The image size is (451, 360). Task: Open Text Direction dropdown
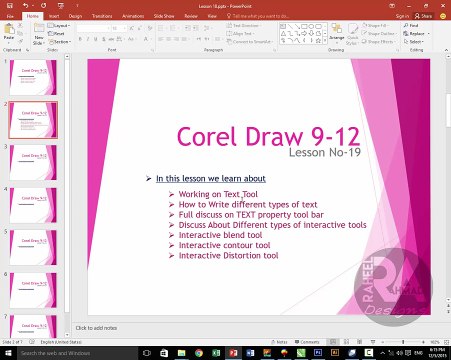(244, 25)
